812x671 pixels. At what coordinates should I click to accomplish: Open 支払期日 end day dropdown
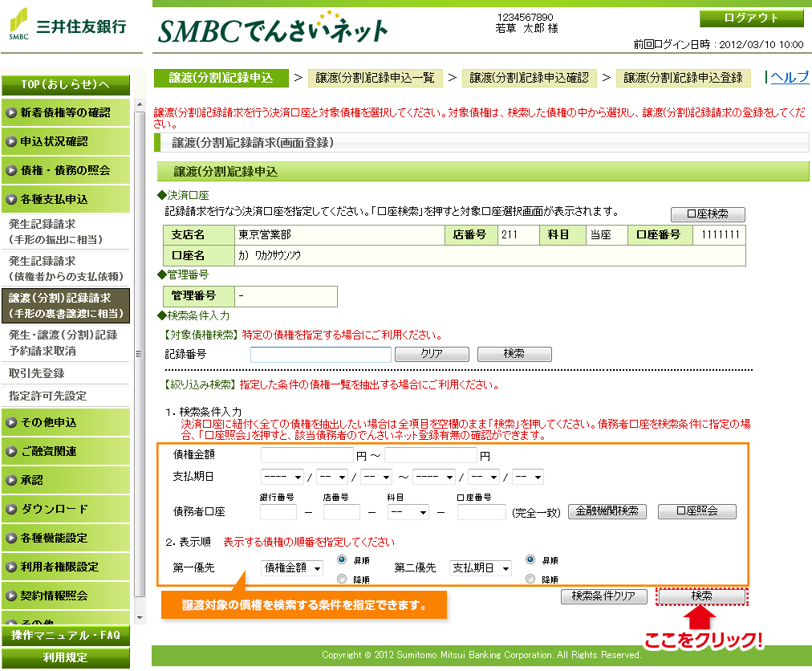tap(528, 477)
